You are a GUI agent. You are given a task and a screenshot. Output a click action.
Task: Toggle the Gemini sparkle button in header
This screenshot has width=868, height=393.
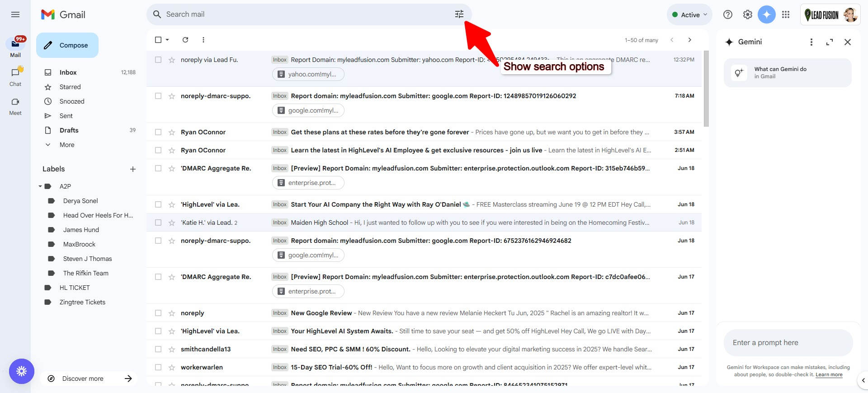[x=767, y=14]
